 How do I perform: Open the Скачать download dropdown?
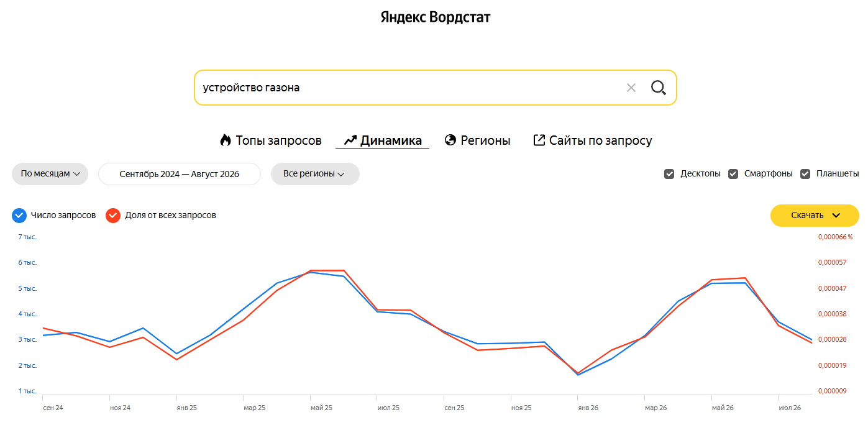[x=815, y=216]
